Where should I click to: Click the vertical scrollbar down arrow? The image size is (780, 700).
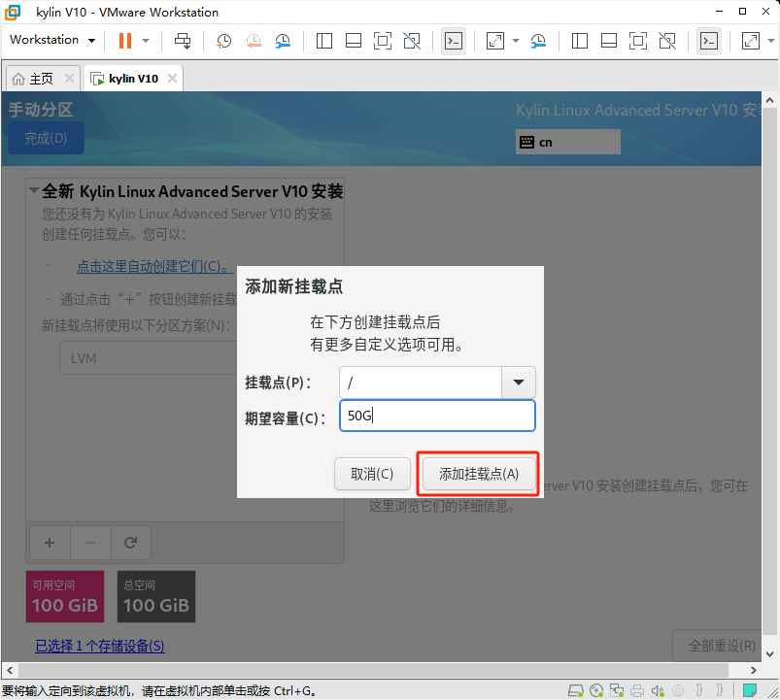769,653
